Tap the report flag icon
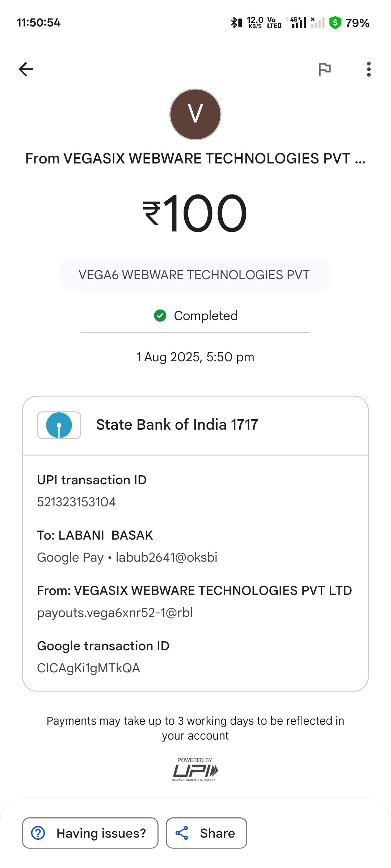The width and height of the screenshot is (391, 868). (x=324, y=69)
